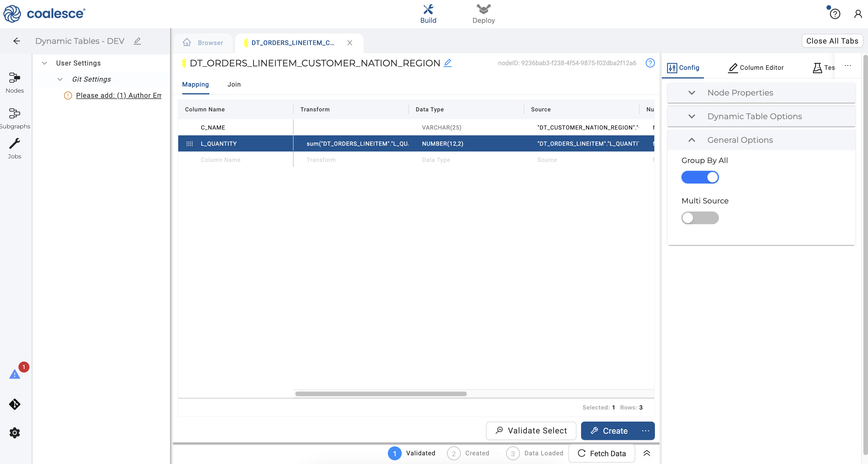868x464 pixels.
Task: Enable the Multi Source toggle
Action: [x=700, y=218]
